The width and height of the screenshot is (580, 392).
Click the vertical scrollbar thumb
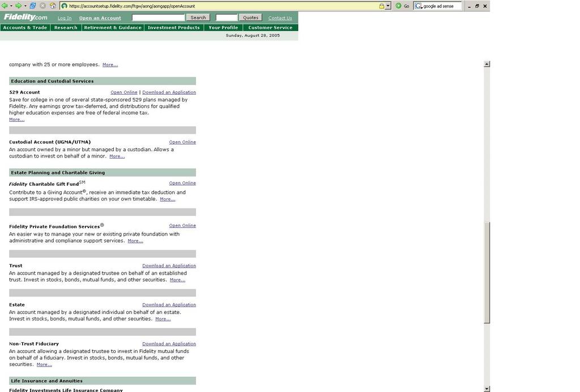point(487,273)
